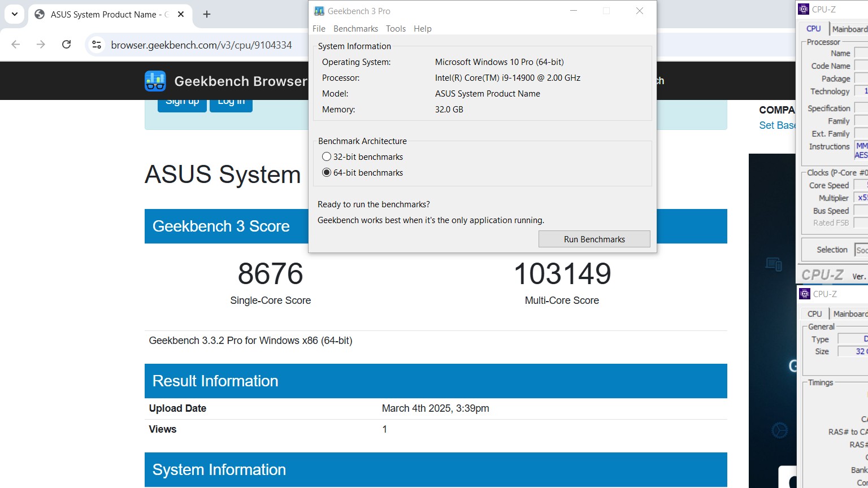This screenshot has height=488, width=868.
Task: Click the Set Baseline link
Action: click(x=777, y=125)
